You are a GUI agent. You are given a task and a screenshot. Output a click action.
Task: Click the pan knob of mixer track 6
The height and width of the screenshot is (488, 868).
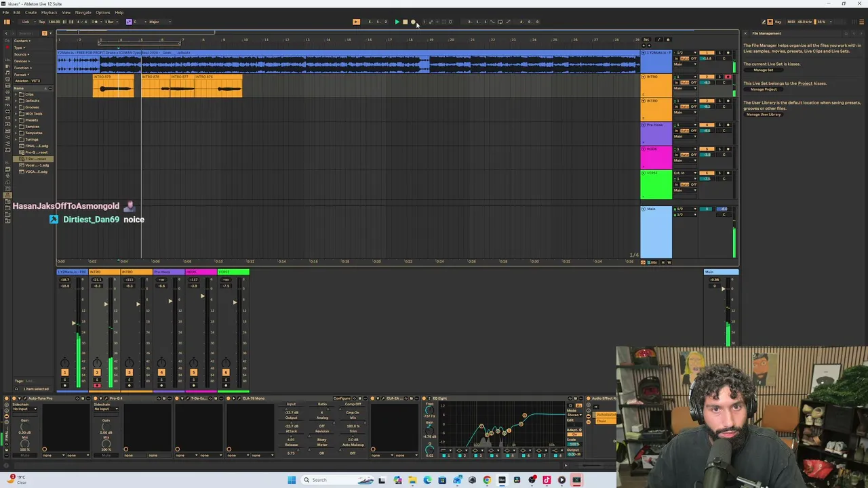click(226, 363)
